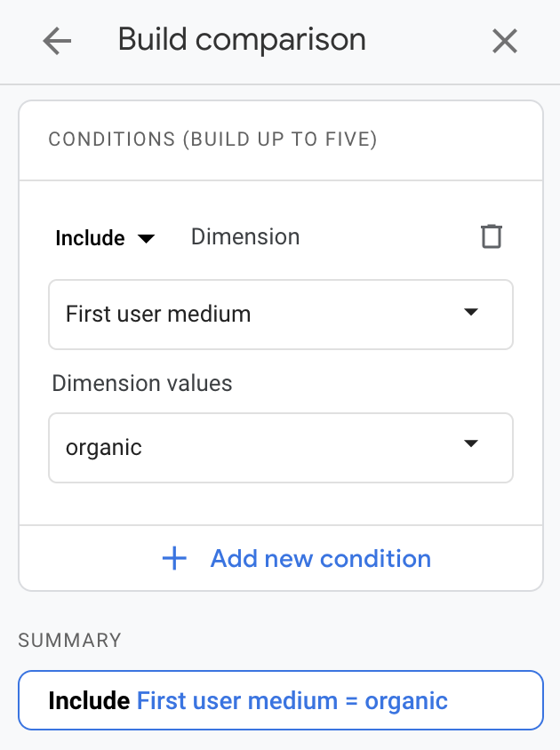The image size is (560, 750).
Task: Click the Dimension label beside Include
Action: pos(245,237)
